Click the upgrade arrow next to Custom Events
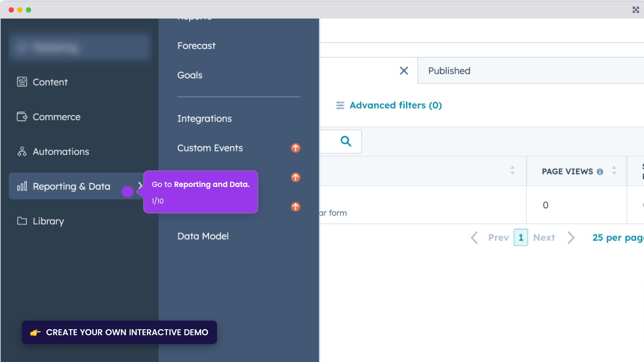This screenshot has height=362, width=644. [x=295, y=148]
